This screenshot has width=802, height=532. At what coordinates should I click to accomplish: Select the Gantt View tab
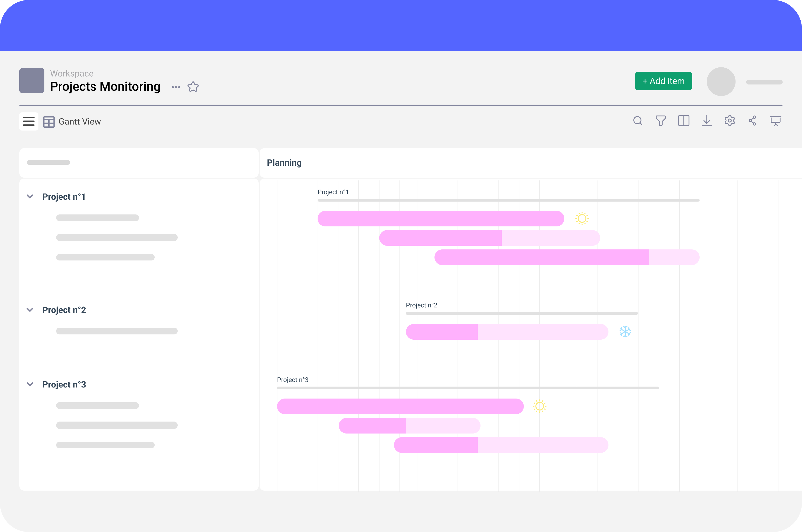[x=72, y=121]
